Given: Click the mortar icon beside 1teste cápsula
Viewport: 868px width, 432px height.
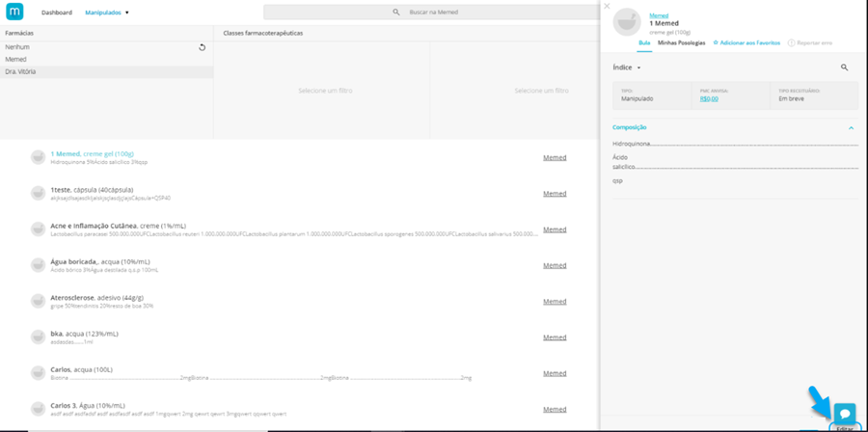Looking at the screenshot, I should [x=38, y=193].
